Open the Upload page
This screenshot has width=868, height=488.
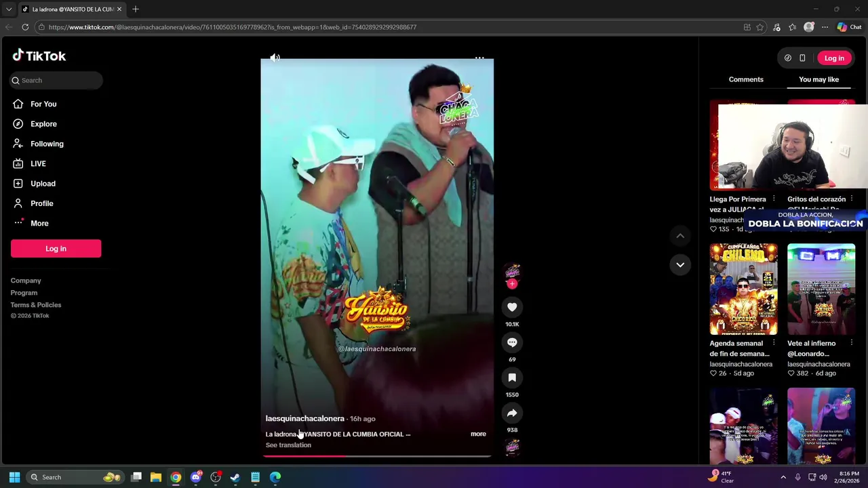point(43,184)
